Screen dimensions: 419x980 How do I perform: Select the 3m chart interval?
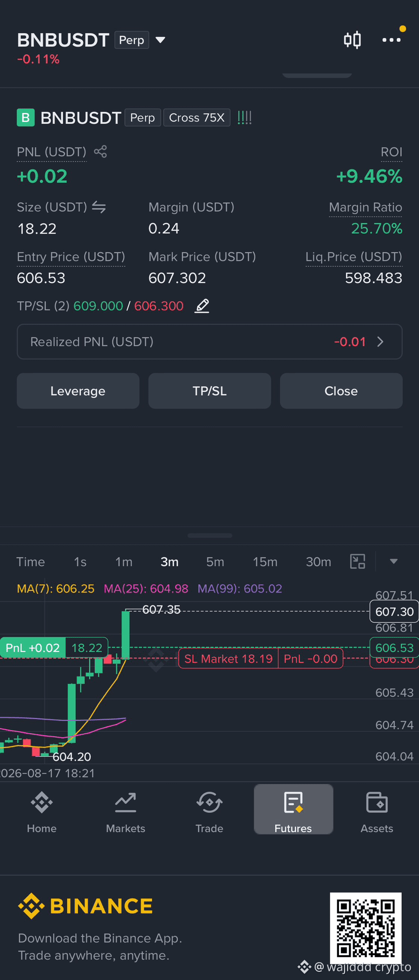(169, 562)
